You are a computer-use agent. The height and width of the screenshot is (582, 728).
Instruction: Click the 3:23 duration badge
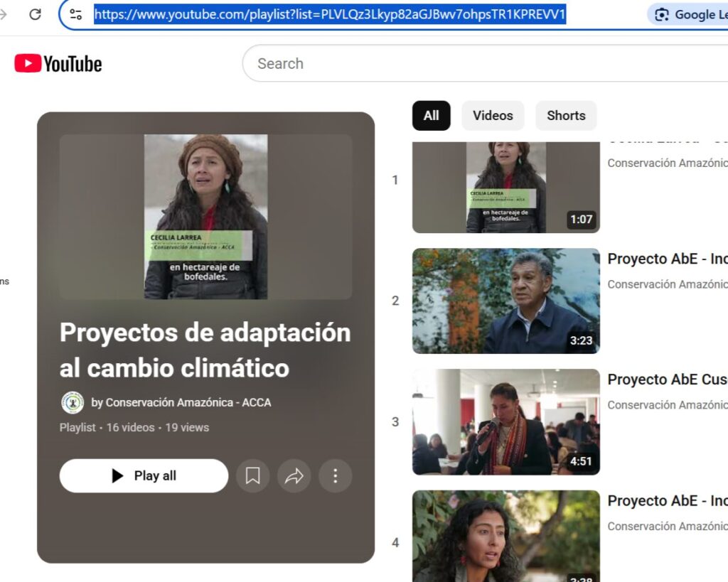[x=582, y=340]
